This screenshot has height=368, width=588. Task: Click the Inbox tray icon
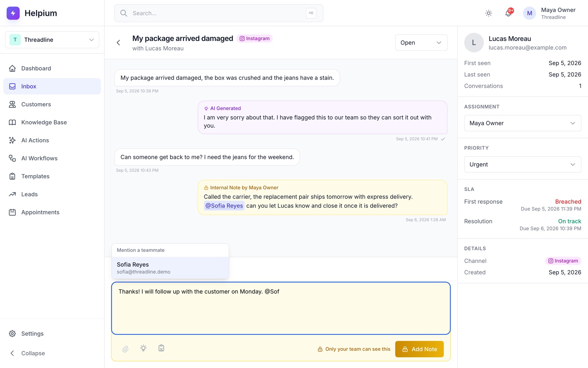[x=12, y=86]
